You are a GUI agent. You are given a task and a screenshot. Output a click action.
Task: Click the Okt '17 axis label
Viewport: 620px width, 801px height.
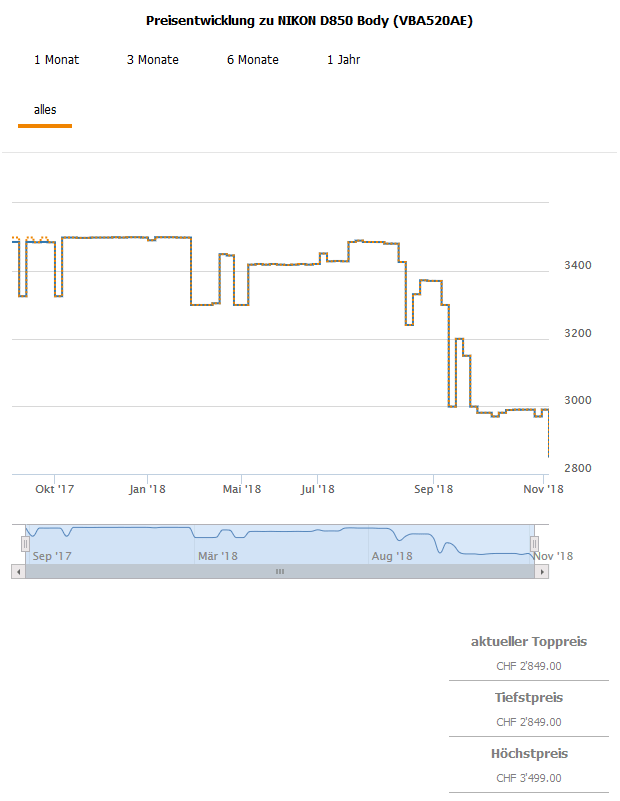55,489
